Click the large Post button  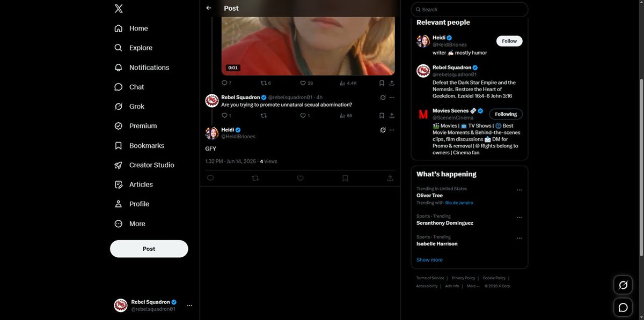pos(149,249)
